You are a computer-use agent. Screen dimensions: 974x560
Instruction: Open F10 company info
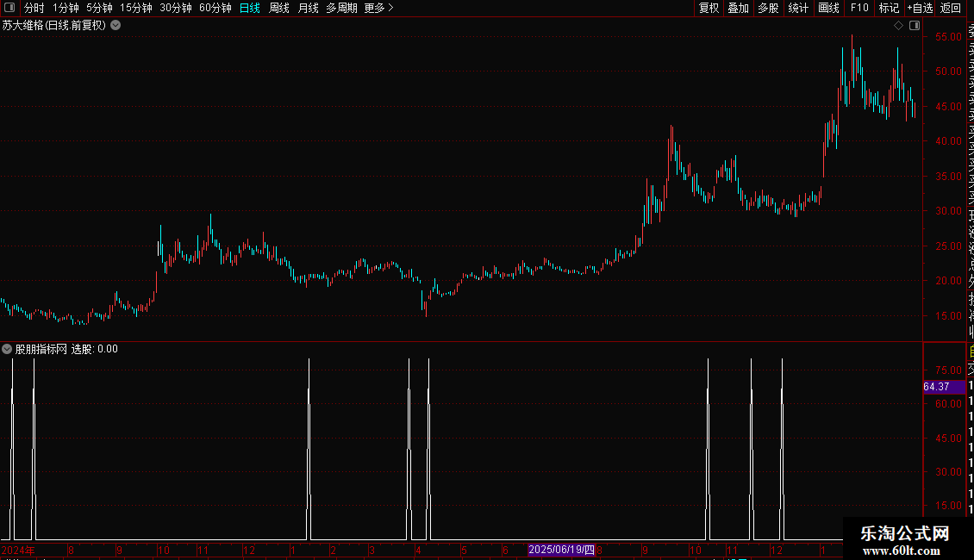[x=859, y=8]
